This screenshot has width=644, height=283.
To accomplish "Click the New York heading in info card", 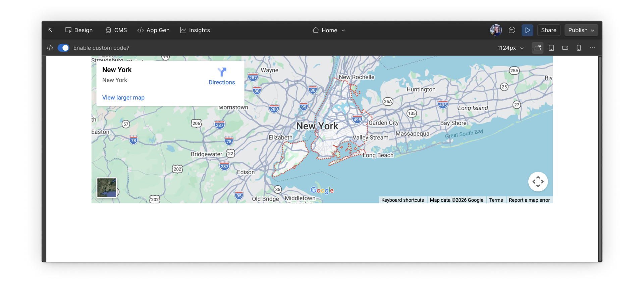I will coord(117,70).
